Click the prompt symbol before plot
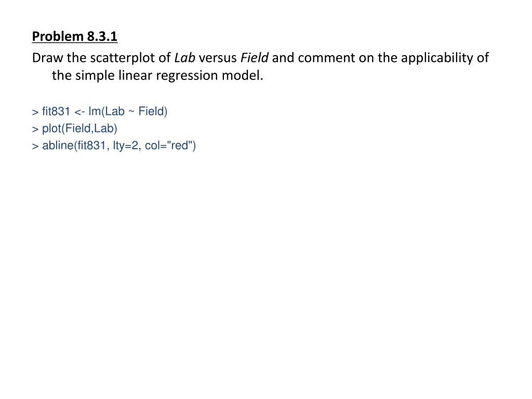The height and width of the screenshot is (399, 532). point(35,129)
